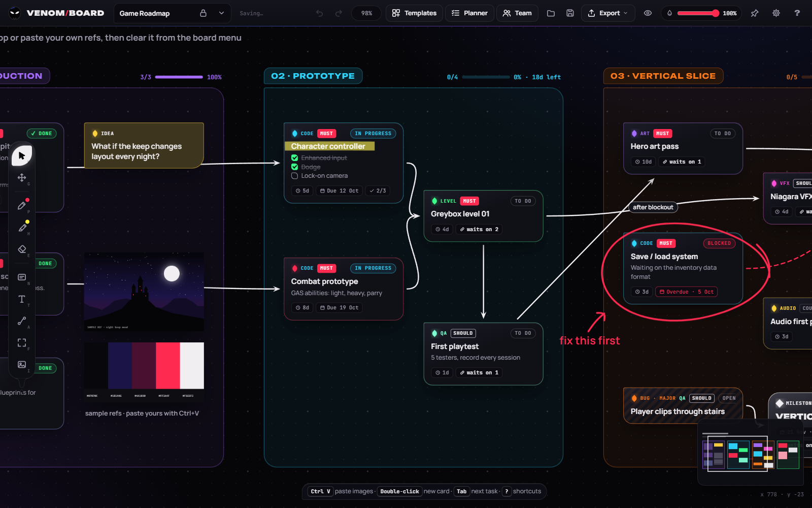This screenshot has height=508, width=812.
Task: Adjust the red opacity slider
Action: click(x=698, y=13)
